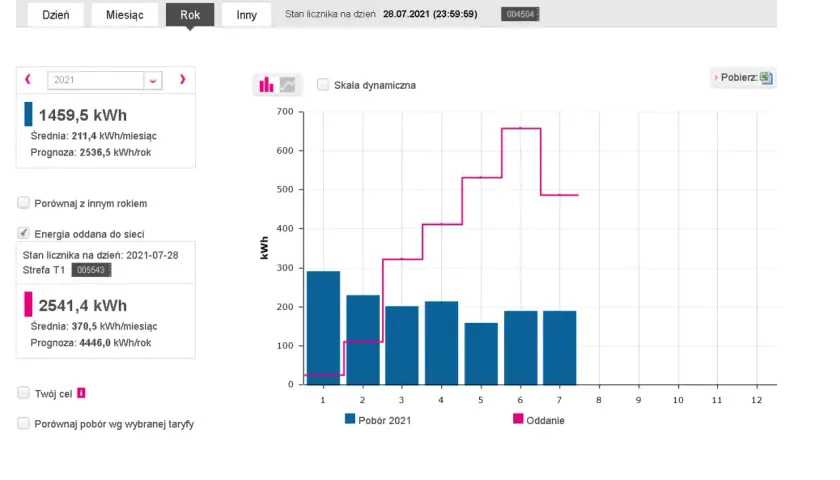Image resolution: width=840 pixels, height=480 pixels.
Task: Click the Pobór 2021 legend swatch
Action: (x=350, y=419)
